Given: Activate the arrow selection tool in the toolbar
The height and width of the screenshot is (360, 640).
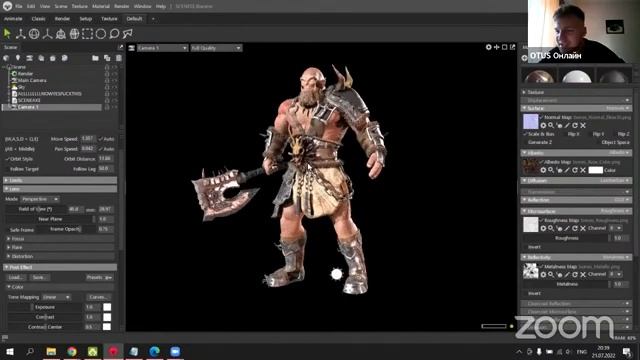Looking at the screenshot, I should [x=7, y=34].
